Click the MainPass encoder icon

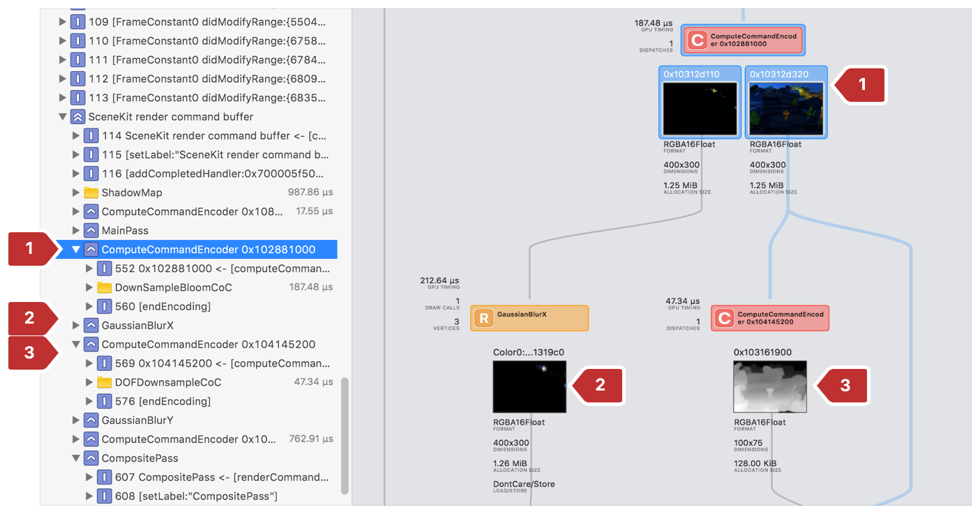[x=91, y=230]
